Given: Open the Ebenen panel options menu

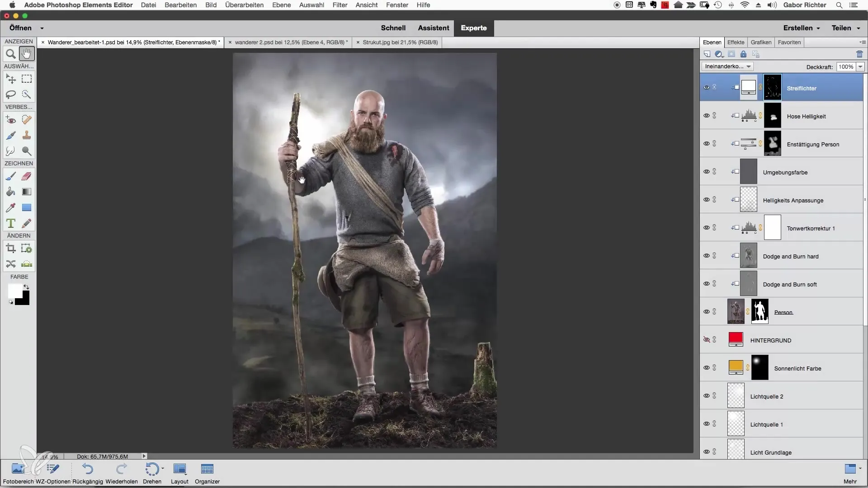Looking at the screenshot, I should (863, 42).
